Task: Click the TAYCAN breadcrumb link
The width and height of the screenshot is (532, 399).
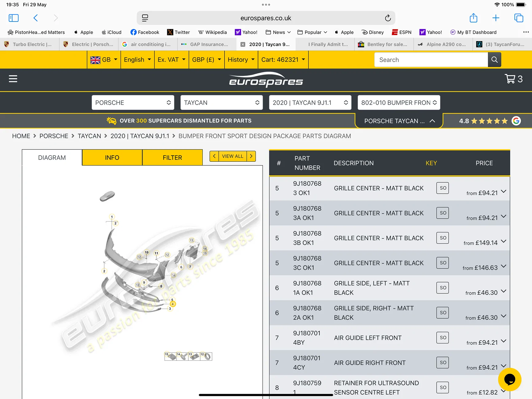Action: [x=89, y=136]
